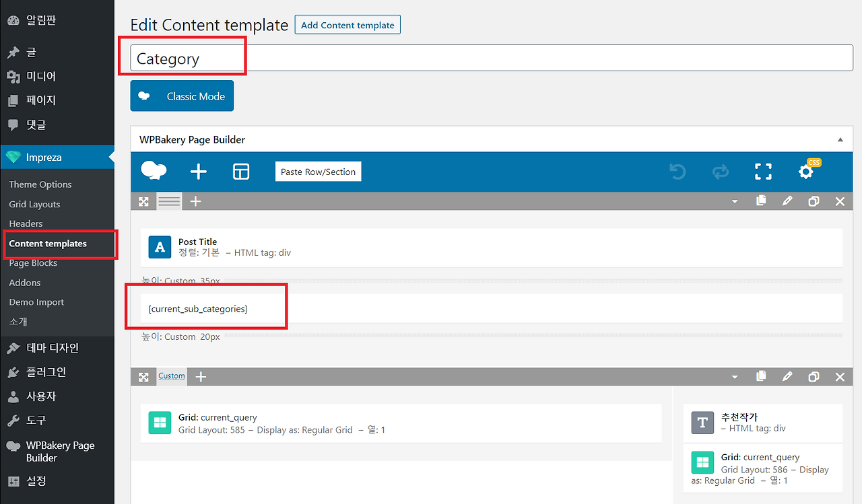
Task: Open the 소개 about submenu
Action: pos(18,322)
